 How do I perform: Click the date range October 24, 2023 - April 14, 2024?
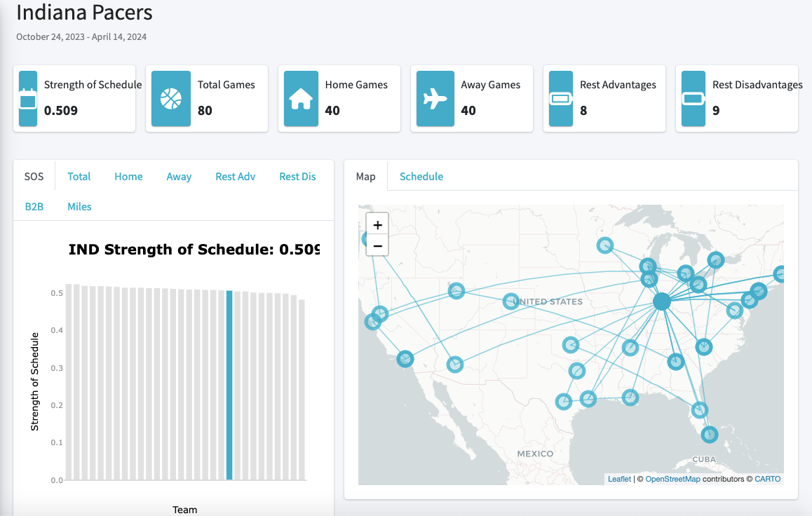(81, 36)
